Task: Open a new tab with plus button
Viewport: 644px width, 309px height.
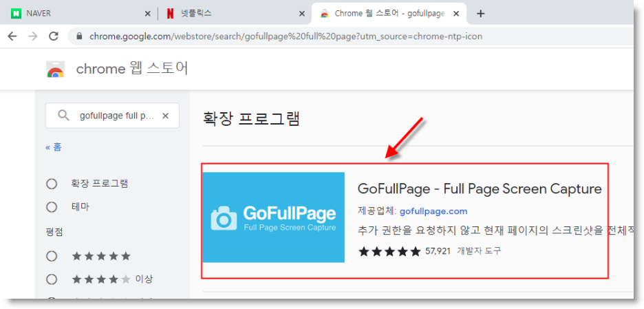Action: click(x=480, y=14)
